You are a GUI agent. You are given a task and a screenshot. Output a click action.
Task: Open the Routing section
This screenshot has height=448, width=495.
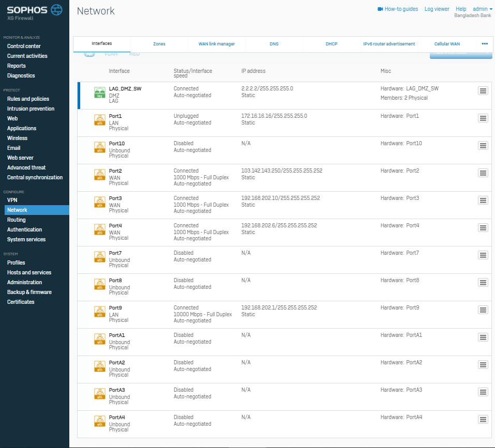point(17,220)
